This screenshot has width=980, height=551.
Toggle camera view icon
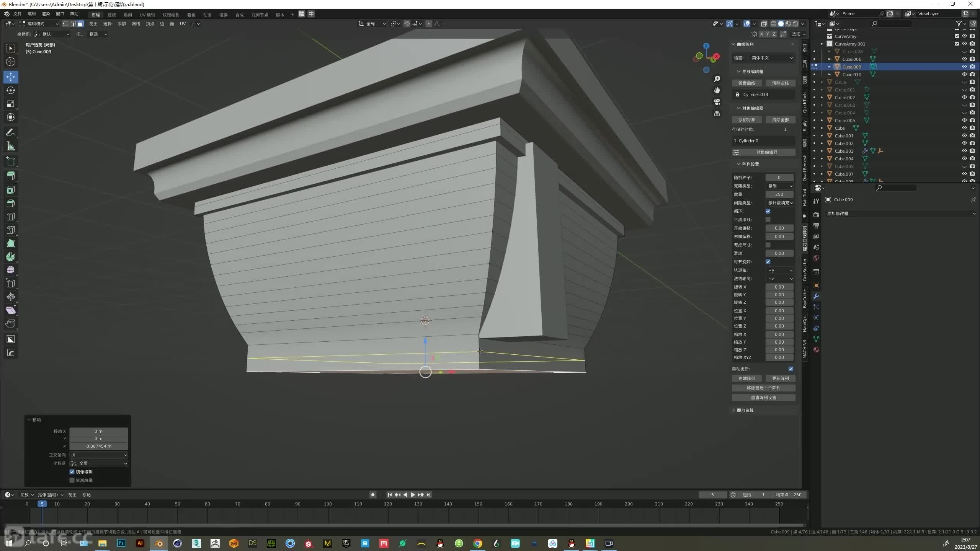[717, 102]
